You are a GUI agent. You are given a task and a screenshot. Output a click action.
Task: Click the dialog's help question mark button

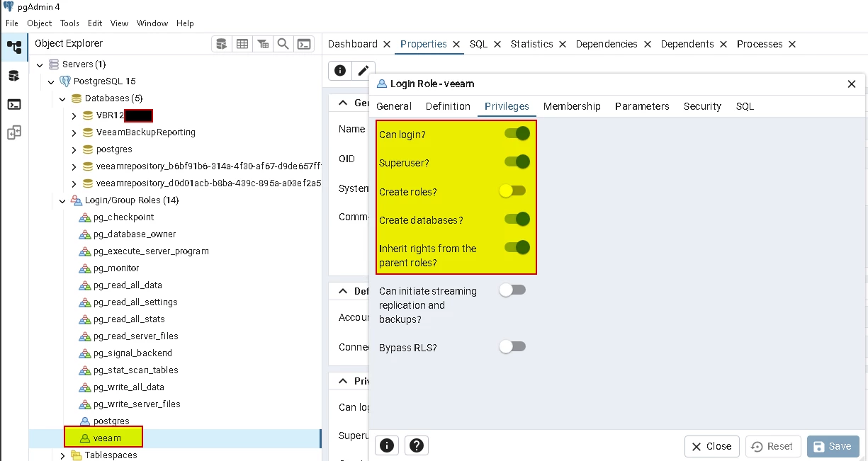coord(417,445)
